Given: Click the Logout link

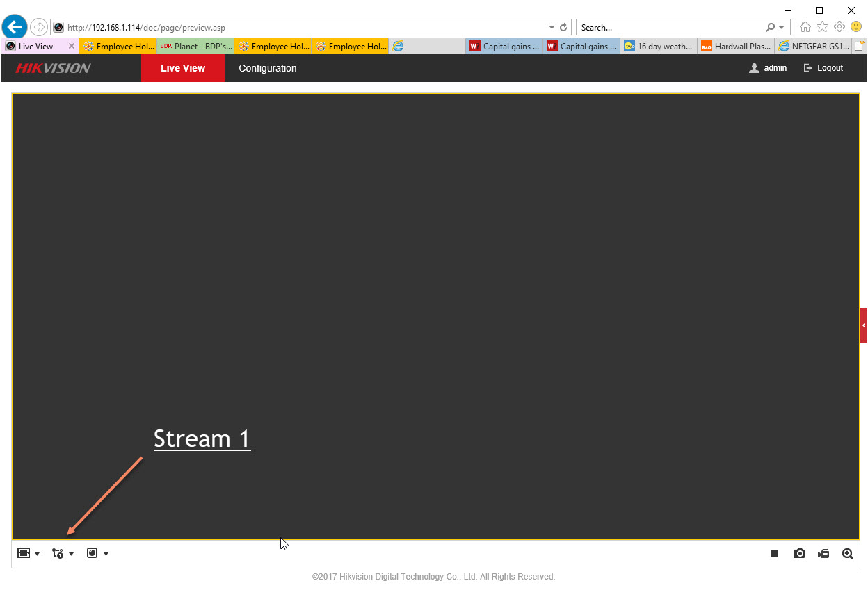Looking at the screenshot, I should pyautogui.click(x=823, y=68).
